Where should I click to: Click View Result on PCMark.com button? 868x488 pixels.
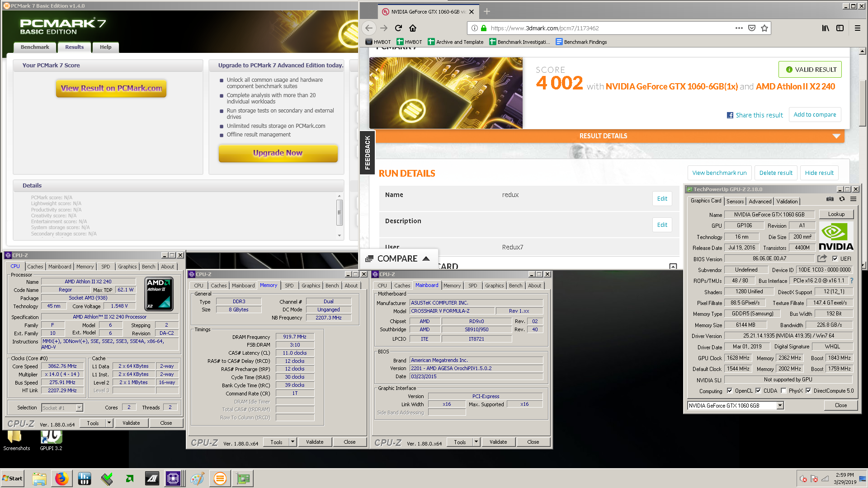tap(111, 88)
